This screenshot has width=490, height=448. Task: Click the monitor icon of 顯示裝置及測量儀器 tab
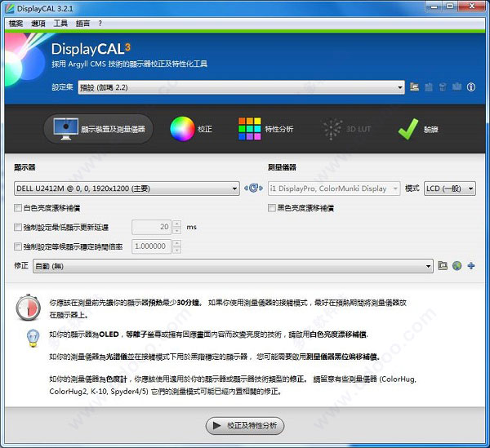(x=65, y=129)
